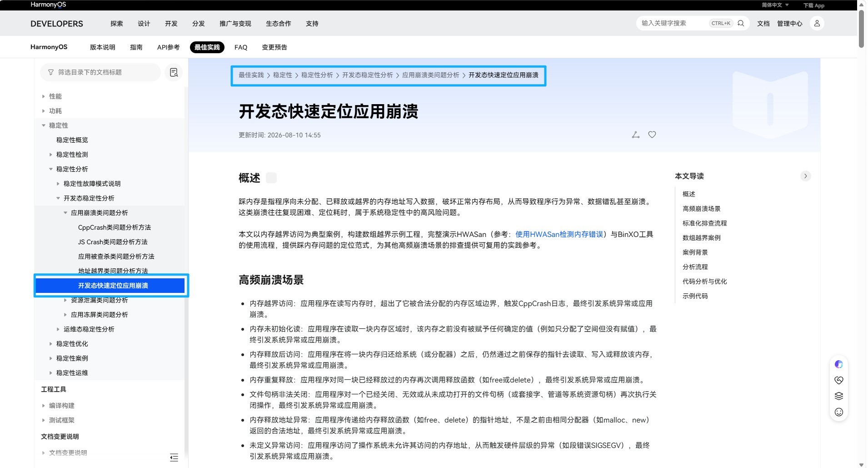Click the search magnifier icon
This screenshot has width=868, height=468.
tap(741, 23)
